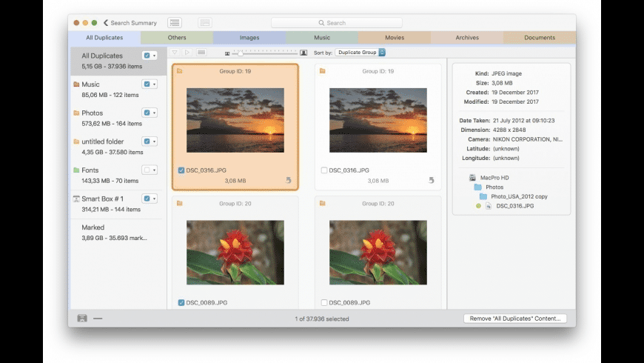Click the save icon in bottom-left corner
Image resolution: width=644 pixels, height=363 pixels.
click(82, 319)
